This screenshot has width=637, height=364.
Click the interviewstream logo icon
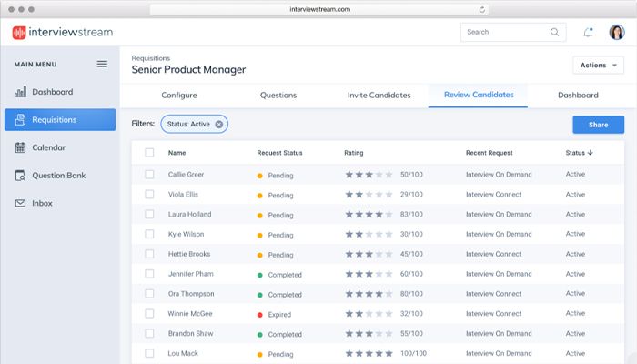pos(20,32)
